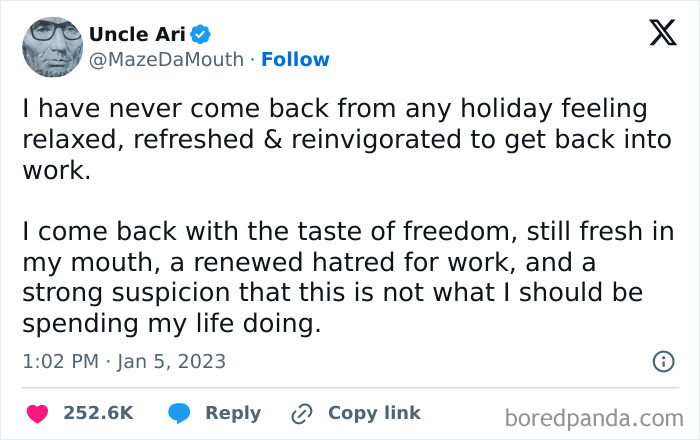
Task: Open Uncle Ari's profile picture
Action: (x=51, y=46)
